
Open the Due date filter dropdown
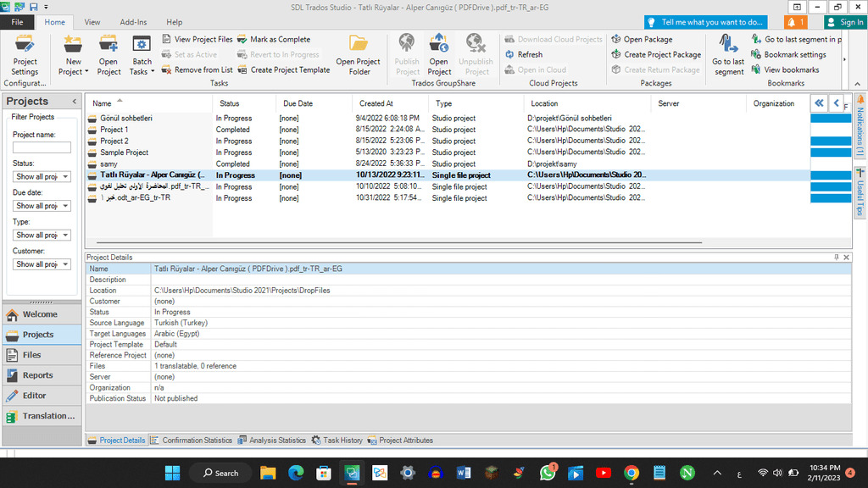(x=42, y=206)
